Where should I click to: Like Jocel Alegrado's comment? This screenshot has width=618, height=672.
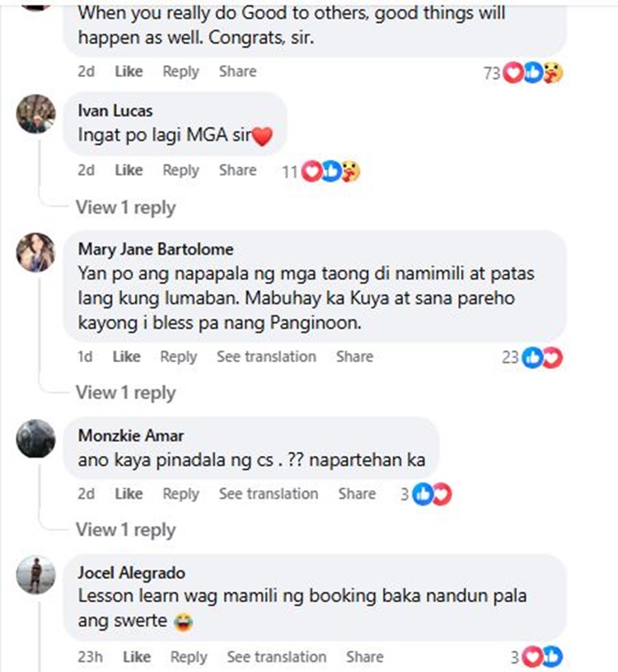[x=137, y=657]
